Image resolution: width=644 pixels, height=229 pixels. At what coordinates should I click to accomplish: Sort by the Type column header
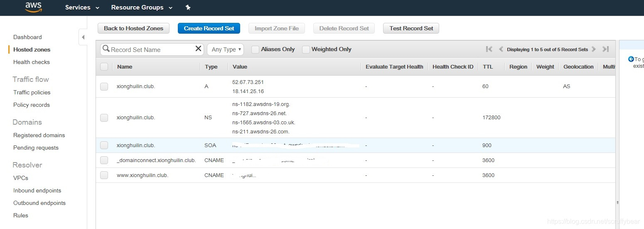(211, 66)
